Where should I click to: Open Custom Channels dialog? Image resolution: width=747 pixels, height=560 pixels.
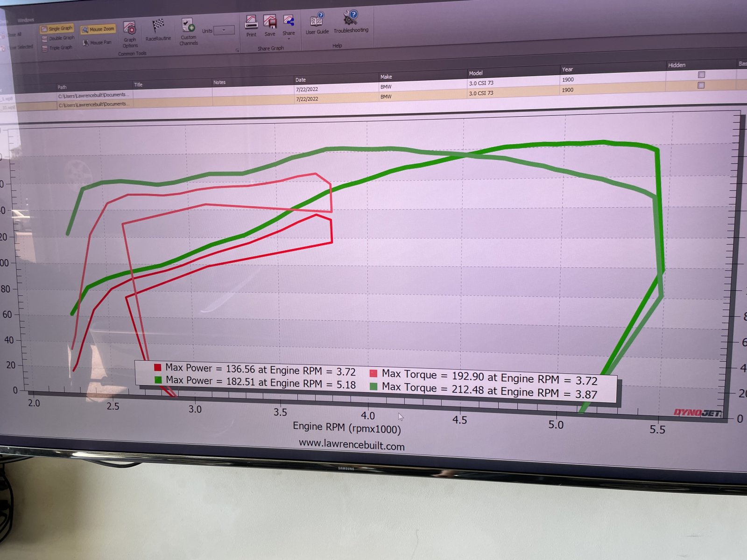click(188, 31)
